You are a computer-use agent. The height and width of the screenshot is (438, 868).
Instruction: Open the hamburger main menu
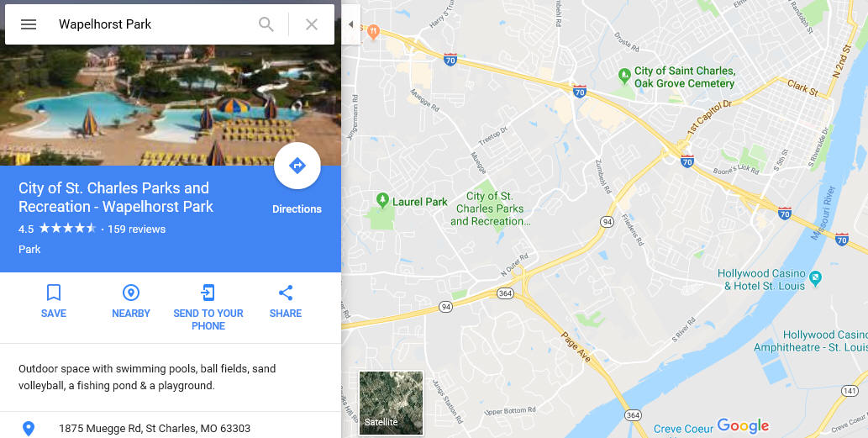29,24
